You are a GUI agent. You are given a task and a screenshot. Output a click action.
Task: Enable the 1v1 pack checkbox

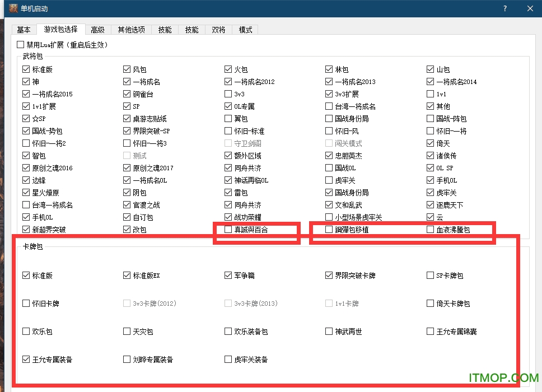tap(431, 94)
